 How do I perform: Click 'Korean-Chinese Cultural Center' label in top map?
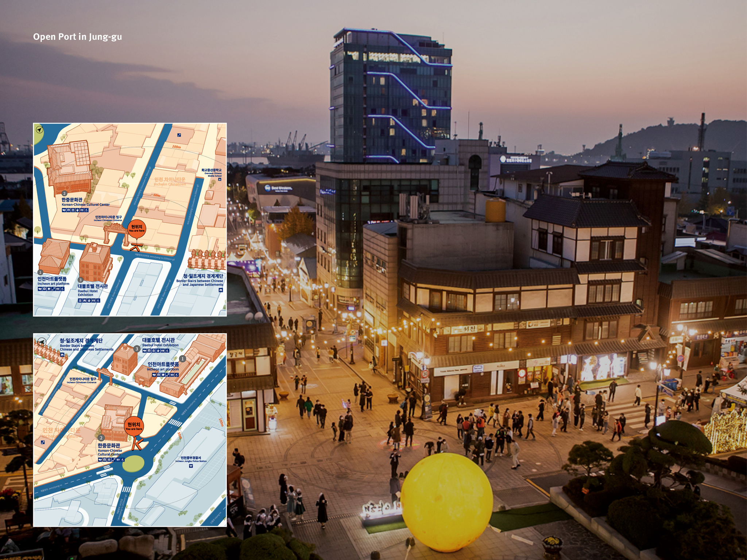86,205
